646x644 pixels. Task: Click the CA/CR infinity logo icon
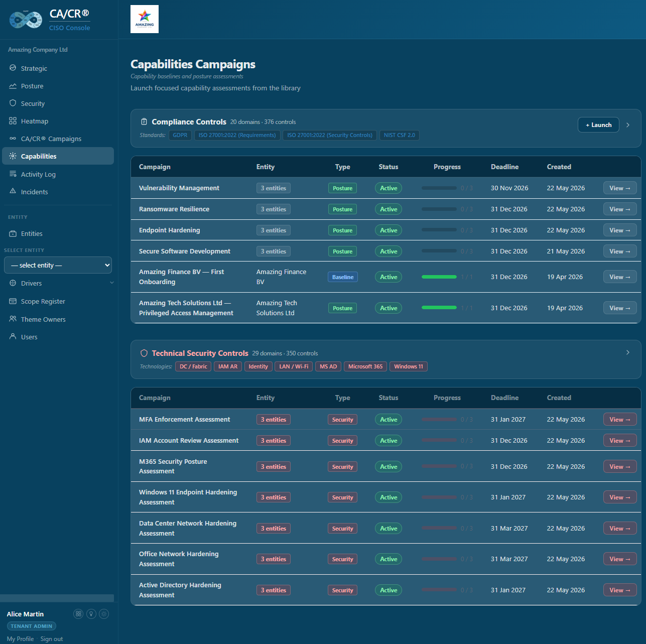click(26, 20)
